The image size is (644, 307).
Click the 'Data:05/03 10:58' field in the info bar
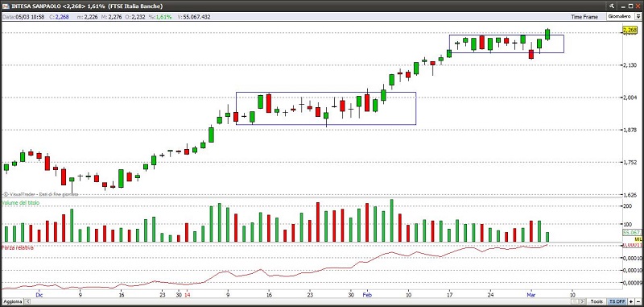click(x=23, y=17)
